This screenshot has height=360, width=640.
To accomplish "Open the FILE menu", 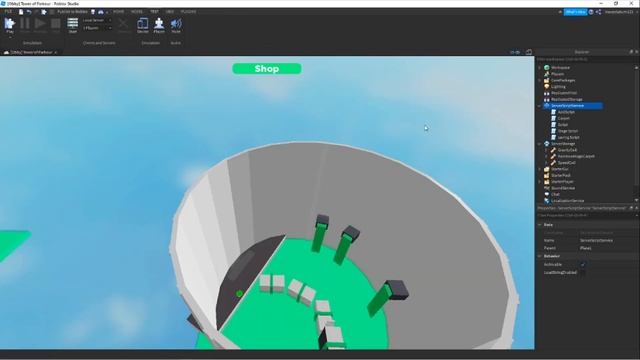I will coord(8,12).
